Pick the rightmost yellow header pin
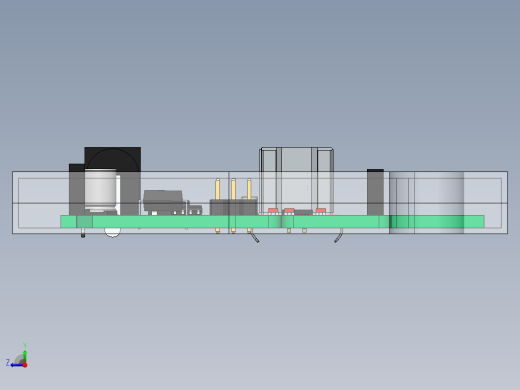The image size is (520, 390). 249,189
